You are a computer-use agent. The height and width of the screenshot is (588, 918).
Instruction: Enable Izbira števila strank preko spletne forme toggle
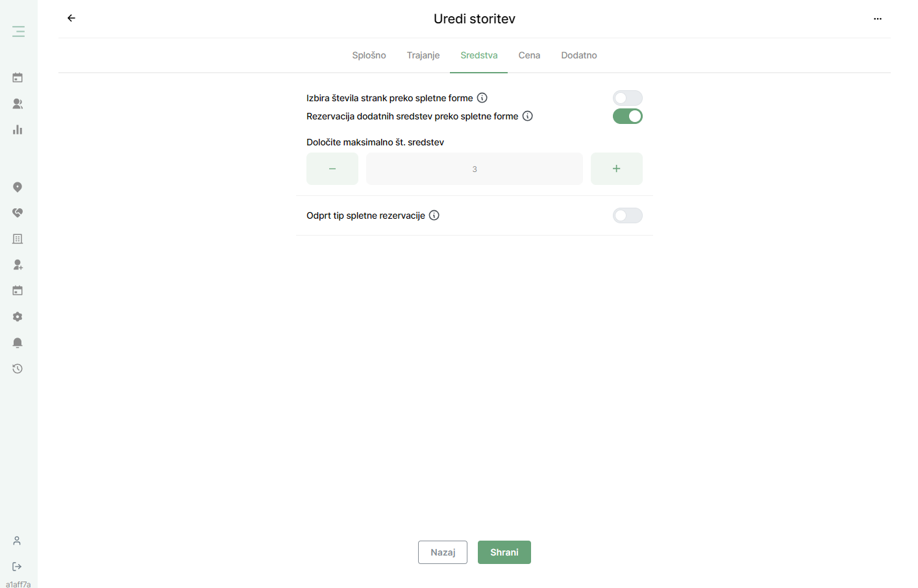tap(628, 98)
